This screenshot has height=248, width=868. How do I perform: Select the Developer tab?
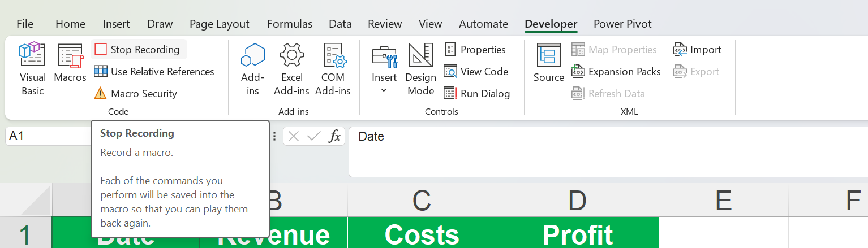click(551, 24)
